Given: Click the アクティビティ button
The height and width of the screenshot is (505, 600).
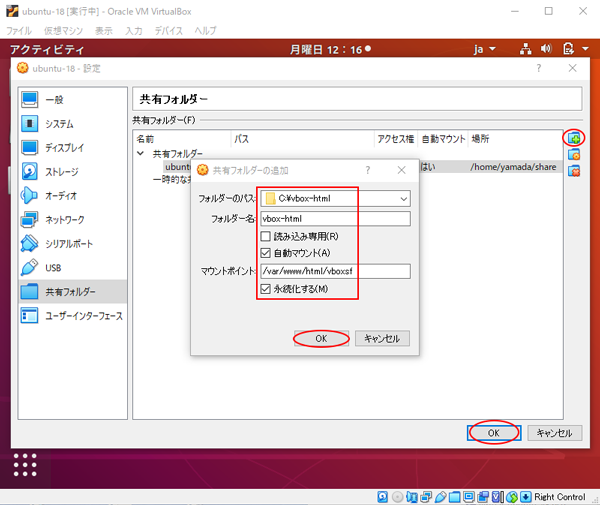Looking at the screenshot, I should [x=47, y=49].
